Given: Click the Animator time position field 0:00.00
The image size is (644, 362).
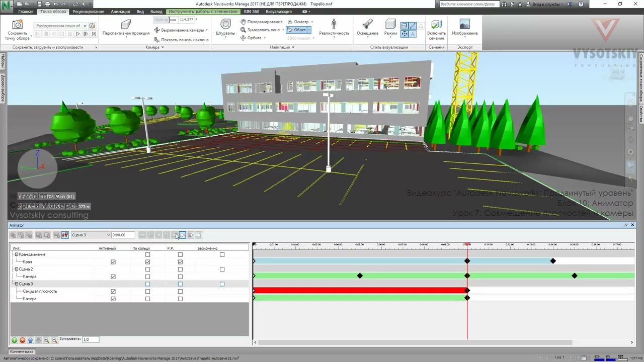Looking at the screenshot, I should tap(123, 235).
